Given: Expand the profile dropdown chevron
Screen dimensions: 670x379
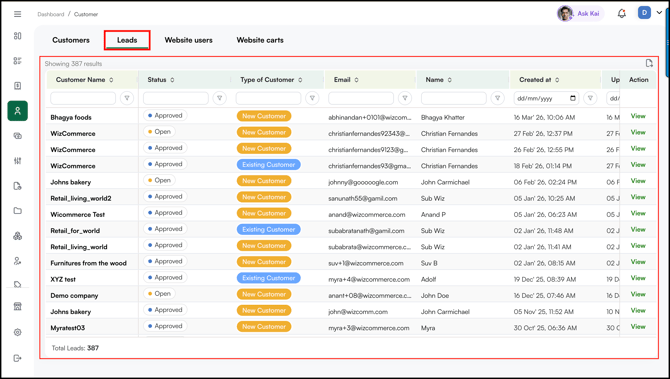Looking at the screenshot, I should tap(659, 13).
